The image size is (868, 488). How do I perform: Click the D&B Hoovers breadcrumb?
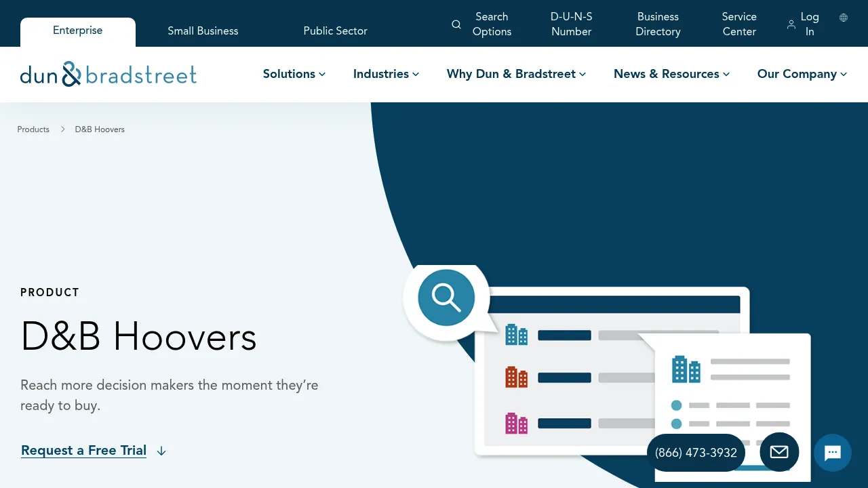point(100,129)
